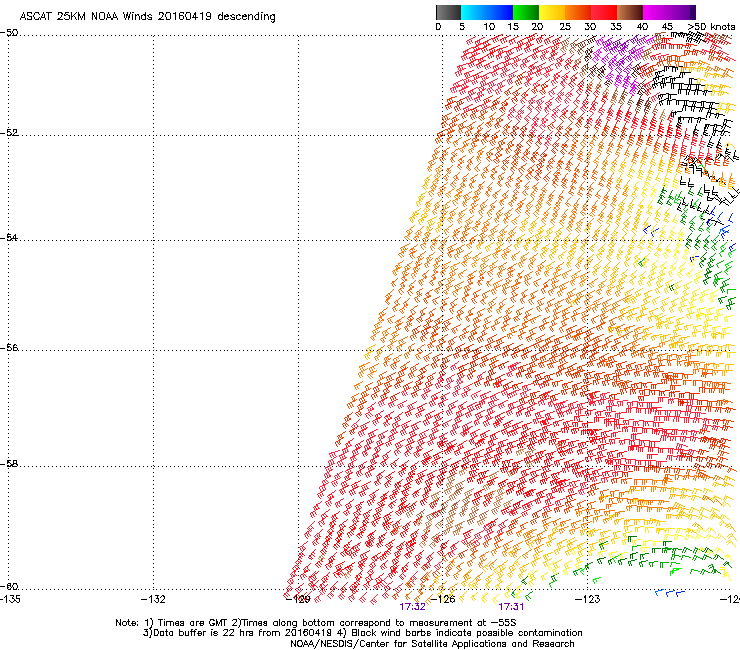Click the gray 0-5 knots color swatch

(448, 12)
